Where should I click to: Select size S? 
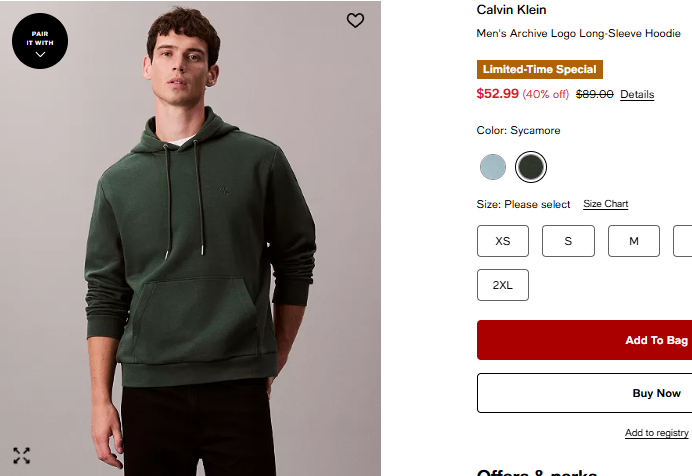pyautogui.click(x=568, y=241)
